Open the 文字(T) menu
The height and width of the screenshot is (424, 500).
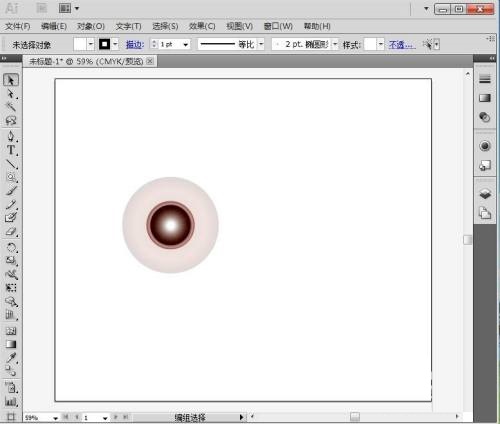click(128, 26)
